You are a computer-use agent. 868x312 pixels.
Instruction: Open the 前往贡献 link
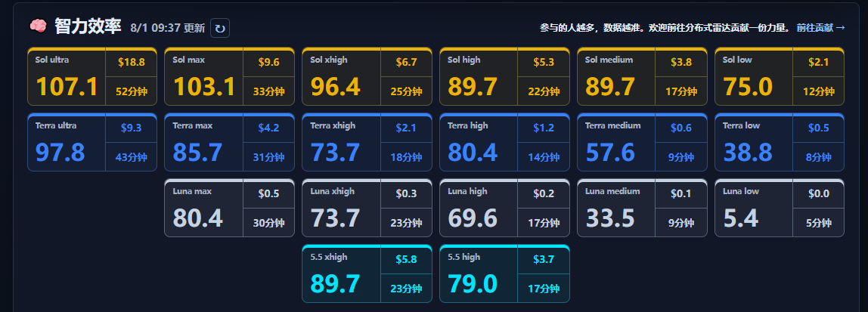coord(820,28)
